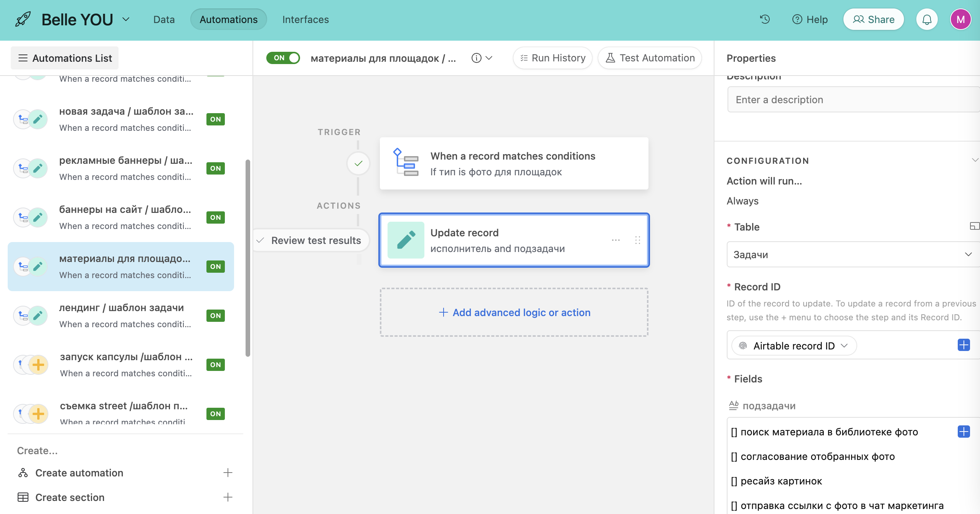This screenshot has width=980, height=514.
Task: Toggle ON badge for рекламные баннеры automation
Action: pyautogui.click(x=215, y=168)
